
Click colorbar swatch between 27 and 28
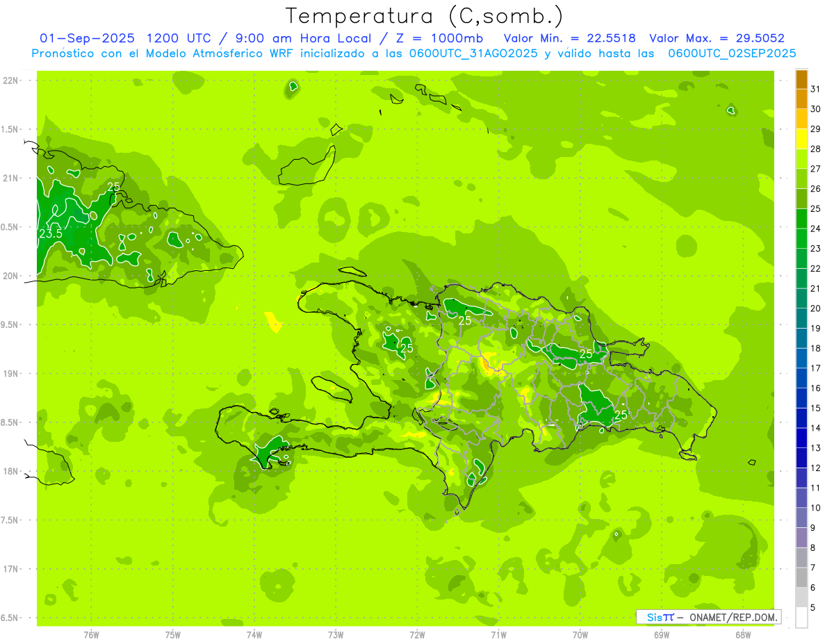801,159
